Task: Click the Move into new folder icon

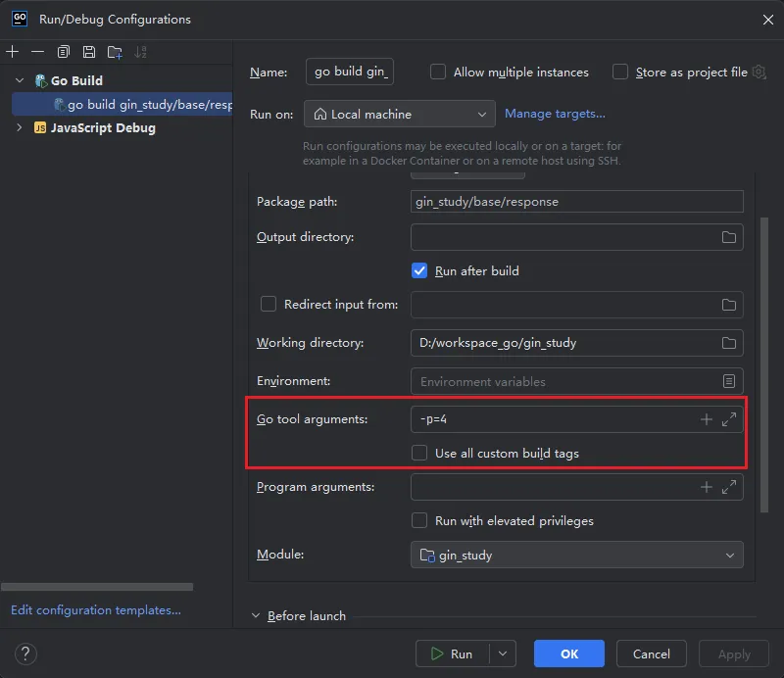Action: pyautogui.click(x=115, y=51)
